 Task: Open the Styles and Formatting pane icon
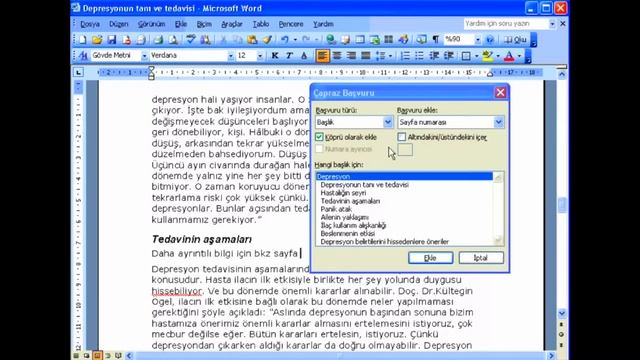pyautogui.click(x=83, y=56)
